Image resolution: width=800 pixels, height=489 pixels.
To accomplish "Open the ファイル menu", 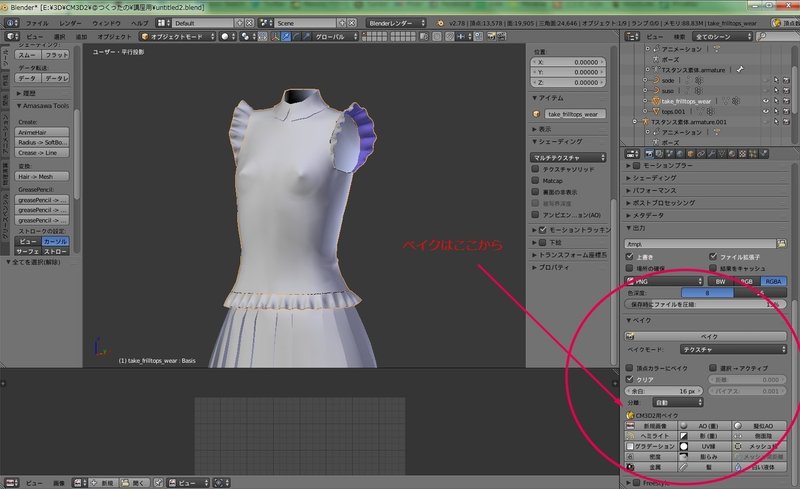I will [37, 23].
